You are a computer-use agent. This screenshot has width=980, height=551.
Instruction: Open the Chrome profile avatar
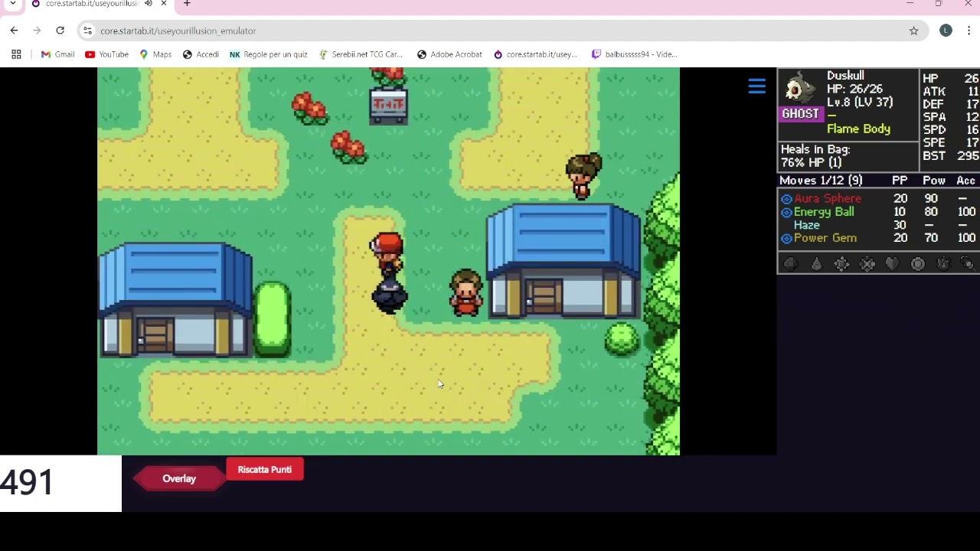946,31
